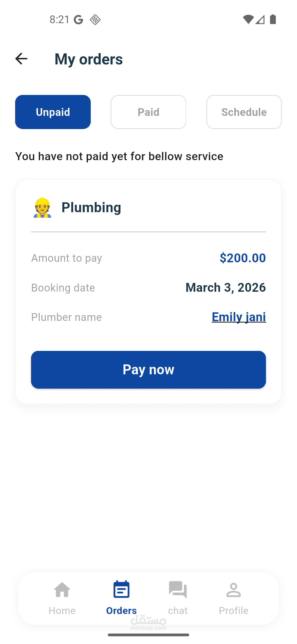Open the chat bubbles icon
Image resolution: width=297 pixels, height=644 pixels.
pos(178,590)
